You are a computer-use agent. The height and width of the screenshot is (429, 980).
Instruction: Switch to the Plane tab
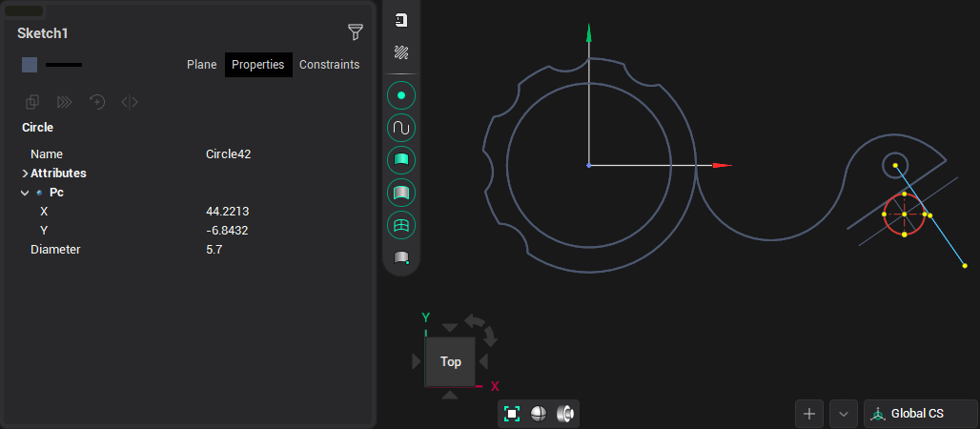coord(201,65)
